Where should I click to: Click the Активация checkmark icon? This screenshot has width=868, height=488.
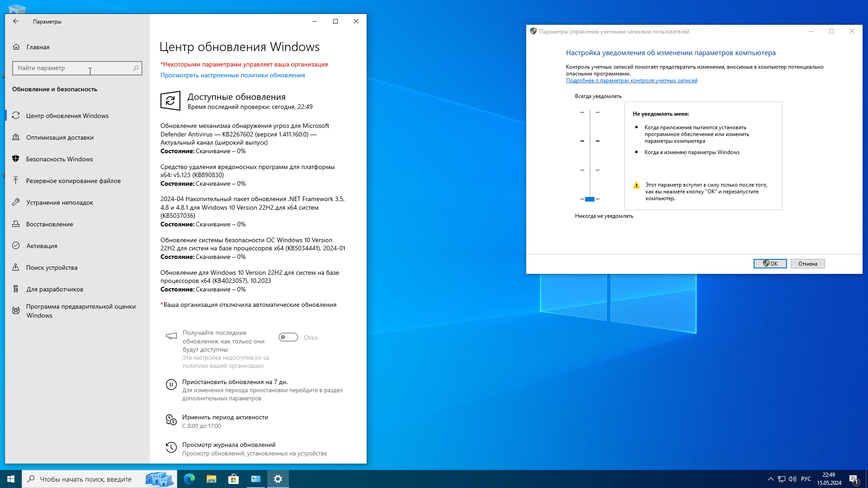pyautogui.click(x=16, y=246)
